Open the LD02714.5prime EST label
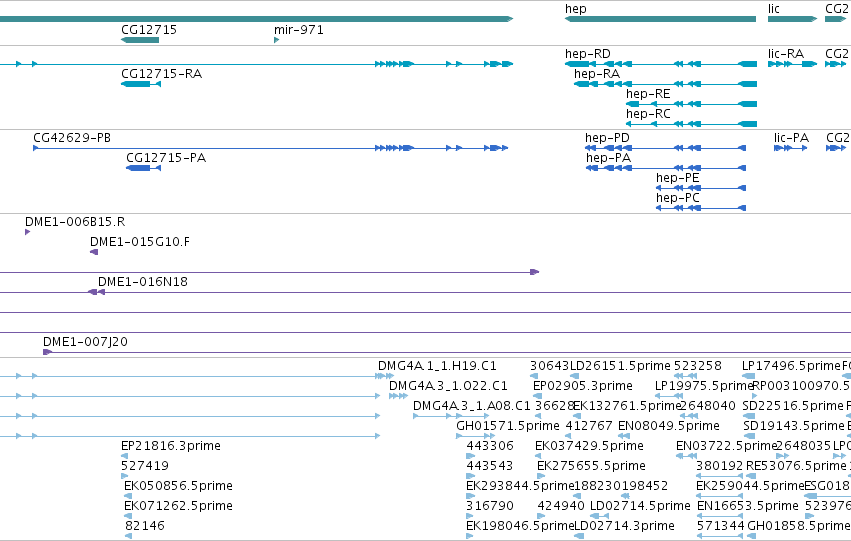Image resolution: width=851 pixels, height=541 pixels. pos(640,506)
